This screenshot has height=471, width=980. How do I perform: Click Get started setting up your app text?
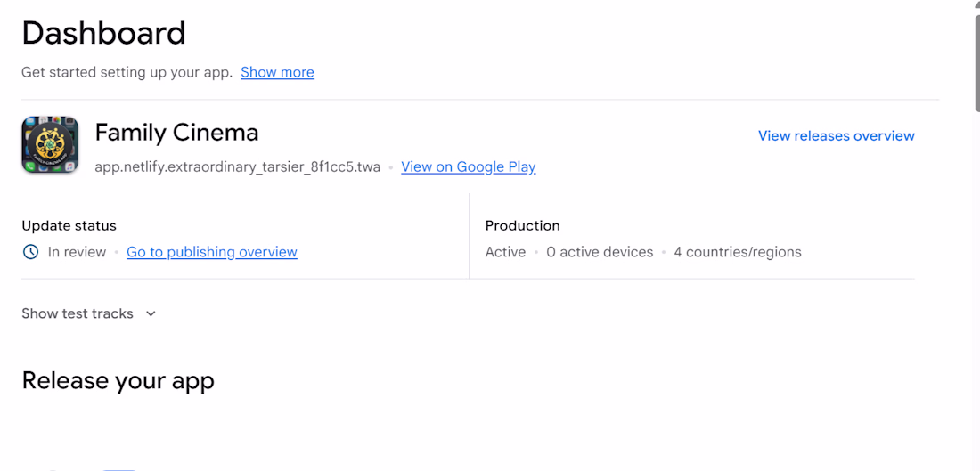pos(127,72)
